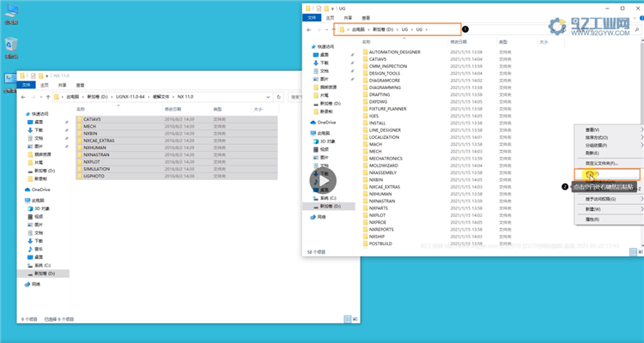Select 系统 (C:) in NX 11.0 sidebar

[39, 266]
